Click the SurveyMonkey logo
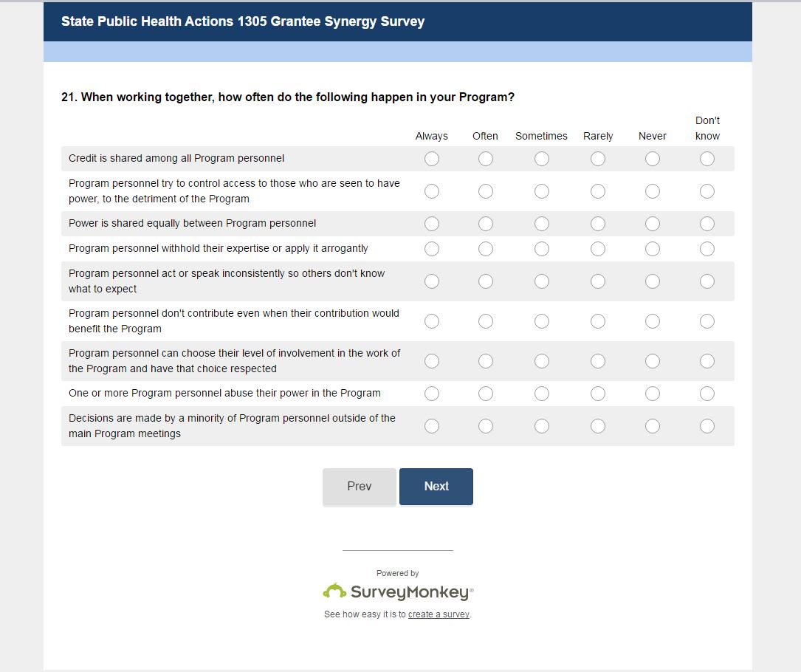 coord(398,592)
